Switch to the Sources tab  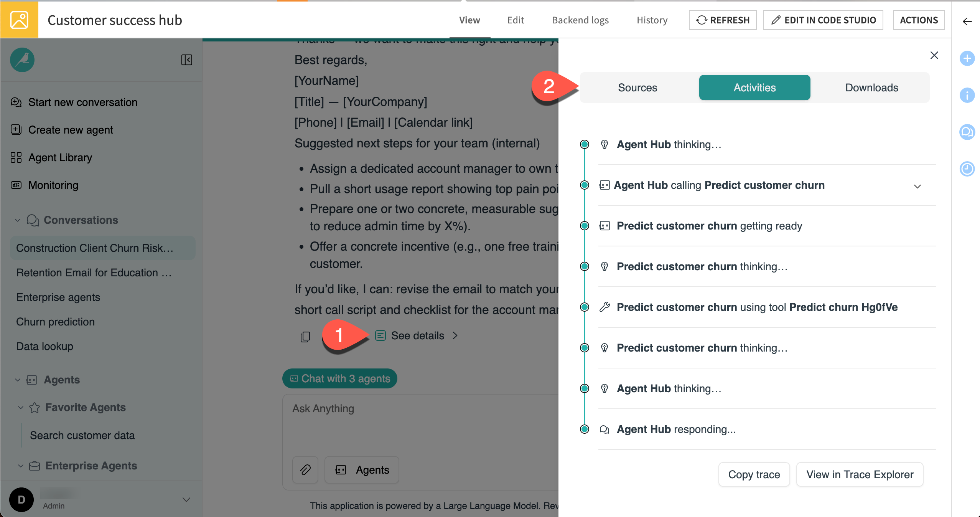pyautogui.click(x=637, y=88)
